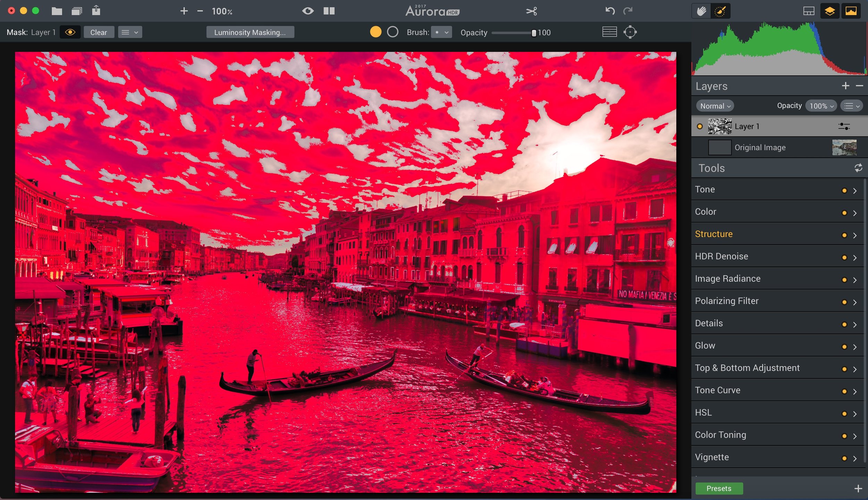
Task: Open Layer 1 adjustment sliders icon
Action: click(x=844, y=126)
